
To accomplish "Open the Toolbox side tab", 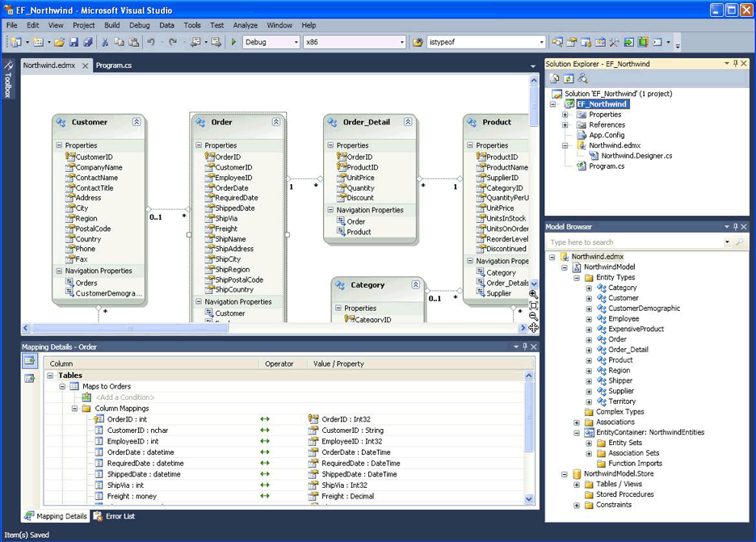I will (8, 79).
